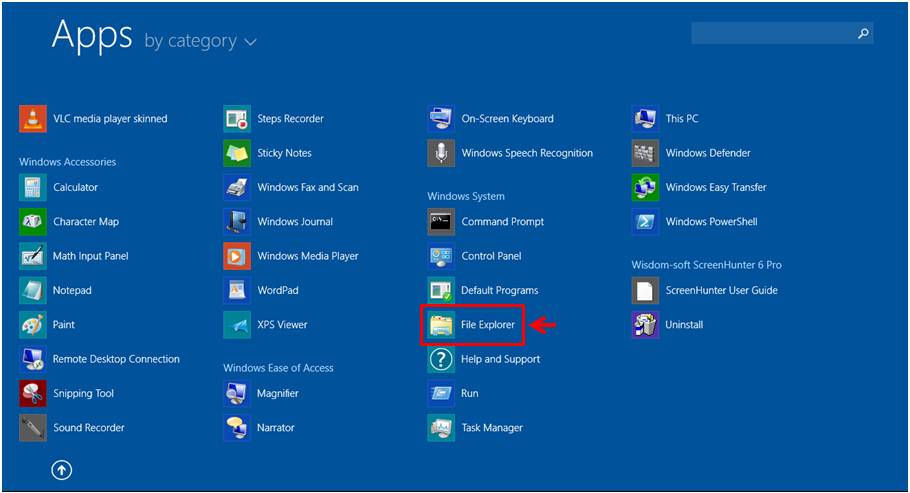Click the 'Sticky Notes' text label
This screenshot has height=493, width=910.
[284, 153]
